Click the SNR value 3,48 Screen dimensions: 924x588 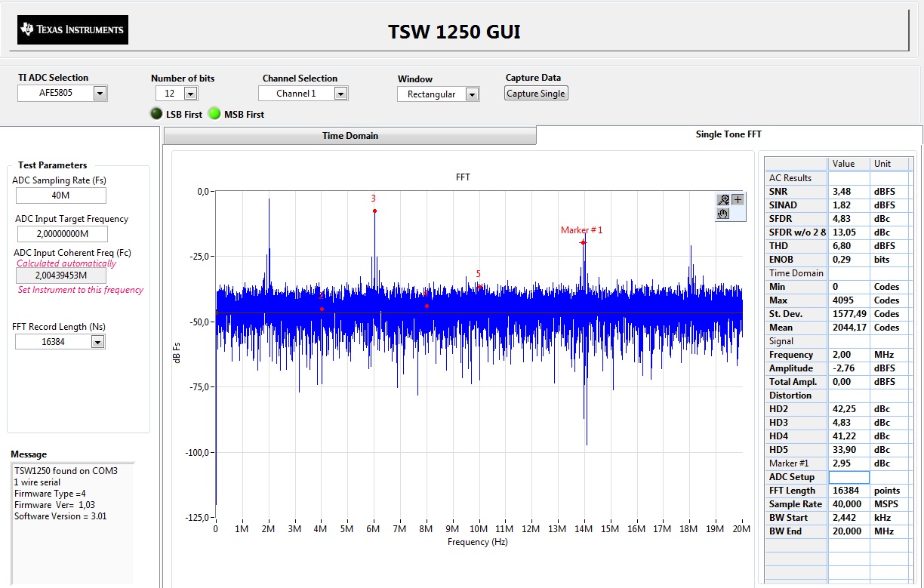coord(842,192)
